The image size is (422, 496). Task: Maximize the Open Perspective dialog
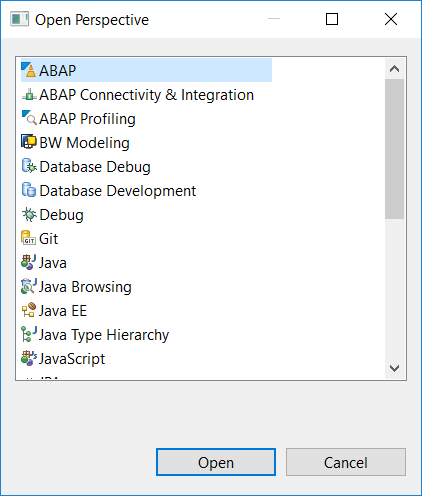pyautogui.click(x=332, y=19)
